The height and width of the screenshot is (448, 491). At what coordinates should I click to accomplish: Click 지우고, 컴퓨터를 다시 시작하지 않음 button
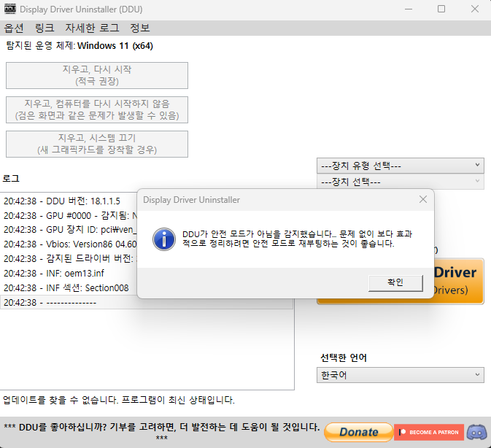(x=97, y=110)
